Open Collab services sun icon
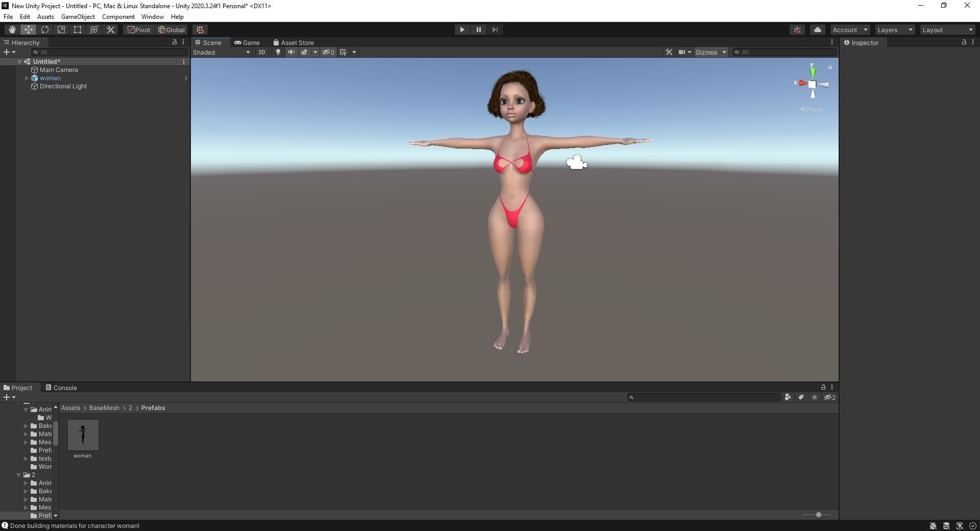The image size is (980, 531). pyautogui.click(x=797, y=30)
